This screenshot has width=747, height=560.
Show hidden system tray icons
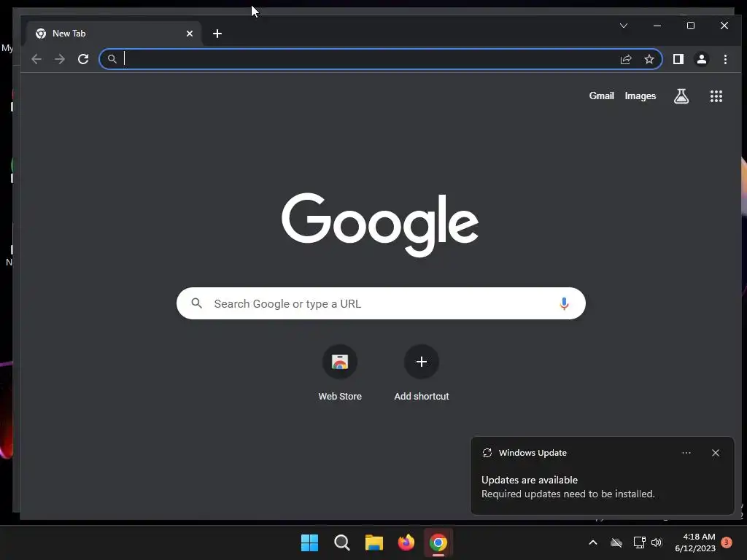593,542
